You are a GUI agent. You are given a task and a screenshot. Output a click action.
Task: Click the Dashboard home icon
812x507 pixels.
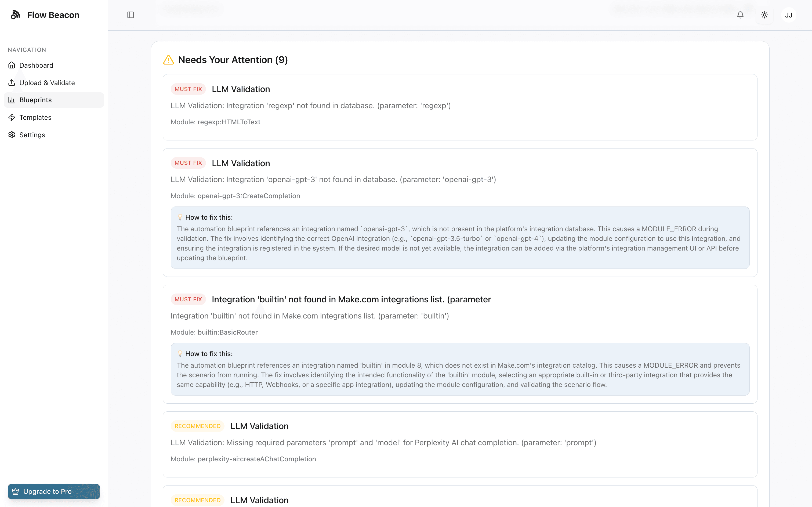point(12,65)
